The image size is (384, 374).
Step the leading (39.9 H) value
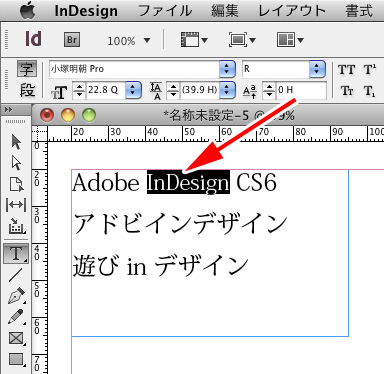point(173,90)
